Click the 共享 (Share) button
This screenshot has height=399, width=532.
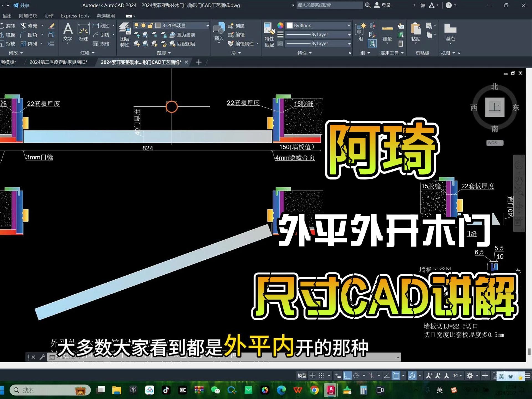click(x=21, y=5)
